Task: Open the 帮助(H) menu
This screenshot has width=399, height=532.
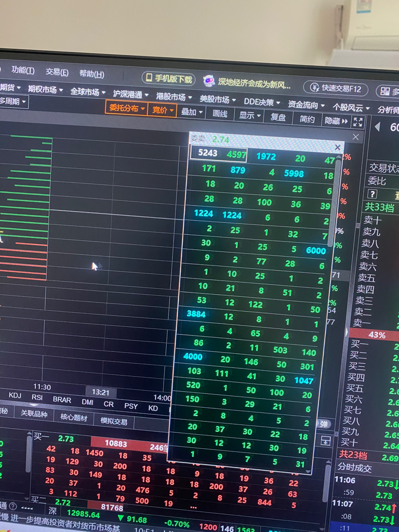Action: [91, 74]
